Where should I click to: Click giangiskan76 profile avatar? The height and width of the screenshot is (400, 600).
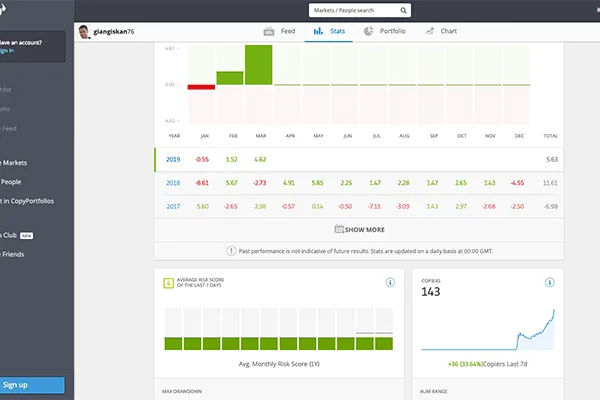point(82,32)
